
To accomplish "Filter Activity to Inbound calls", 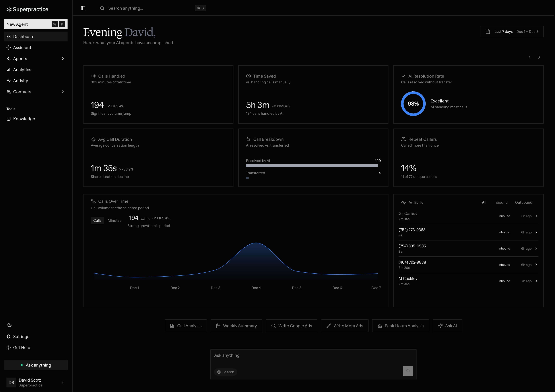I will coord(500,202).
